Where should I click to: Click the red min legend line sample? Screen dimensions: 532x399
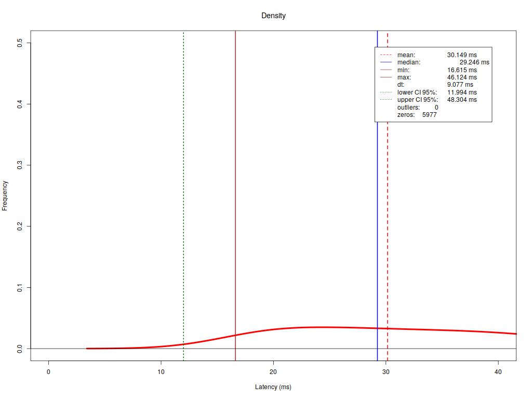[x=385, y=70]
